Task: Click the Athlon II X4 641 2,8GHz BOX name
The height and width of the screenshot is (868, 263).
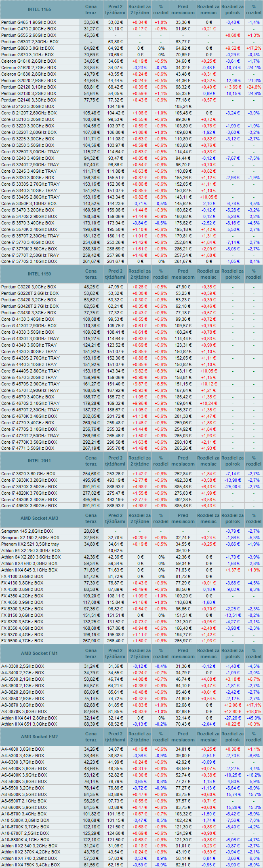Action: (29, 718)
